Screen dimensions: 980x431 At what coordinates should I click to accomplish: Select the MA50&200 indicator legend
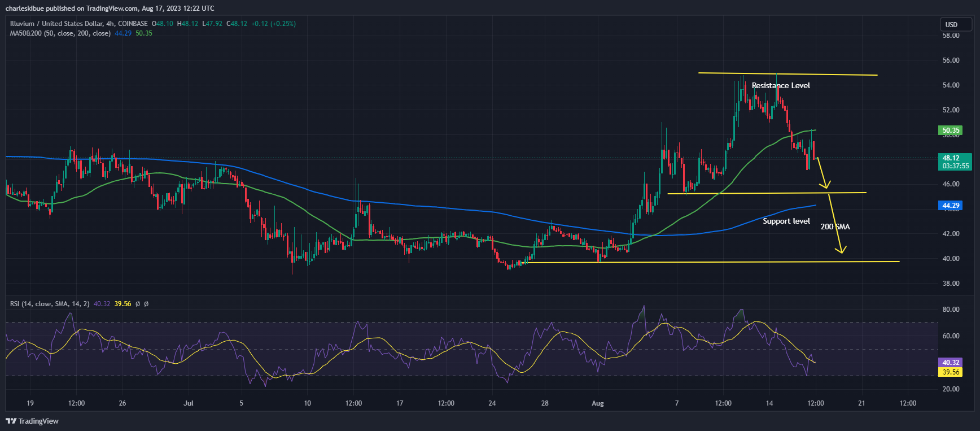click(60, 33)
